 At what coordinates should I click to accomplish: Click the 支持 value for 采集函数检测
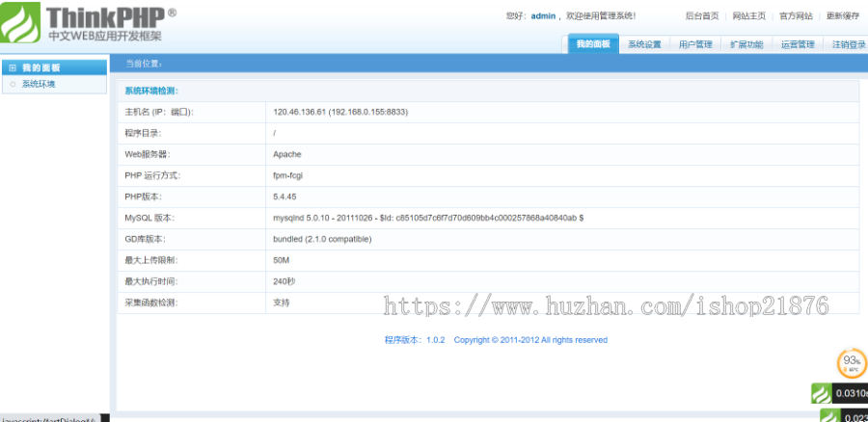282,303
